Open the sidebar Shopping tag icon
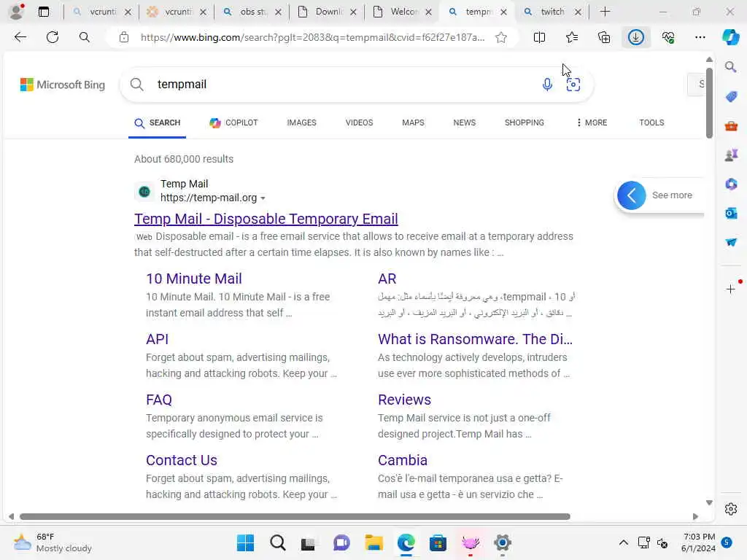Viewport: 747px width, 560px height. click(731, 97)
